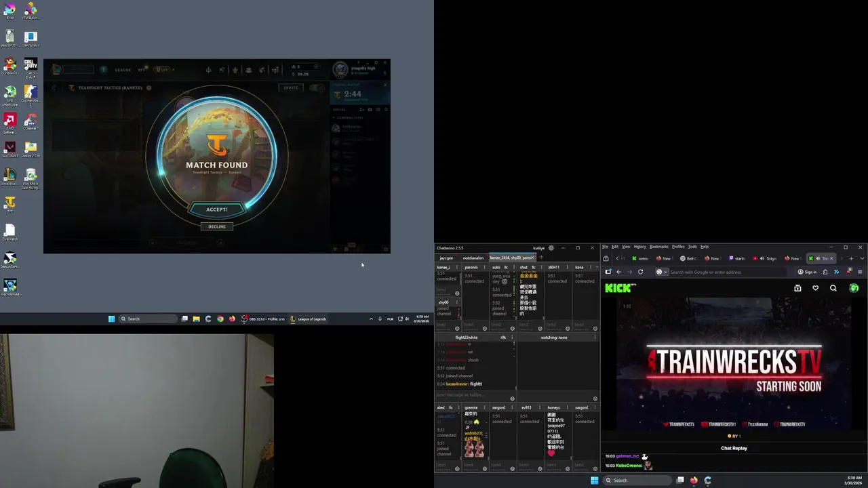The height and width of the screenshot is (488, 868).
Task: Open Start menu on bottom-right taskbar
Action: pos(594,480)
